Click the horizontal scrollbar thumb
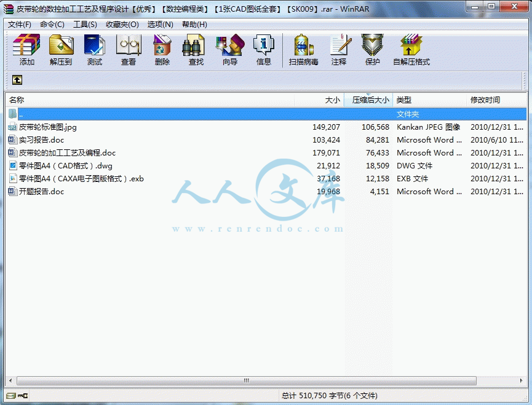Image resolution: width=532 pixels, height=405 pixels. pyautogui.click(x=247, y=380)
